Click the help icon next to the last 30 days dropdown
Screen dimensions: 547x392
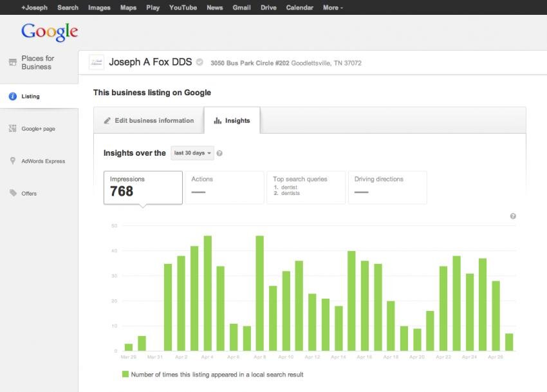point(219,153)
